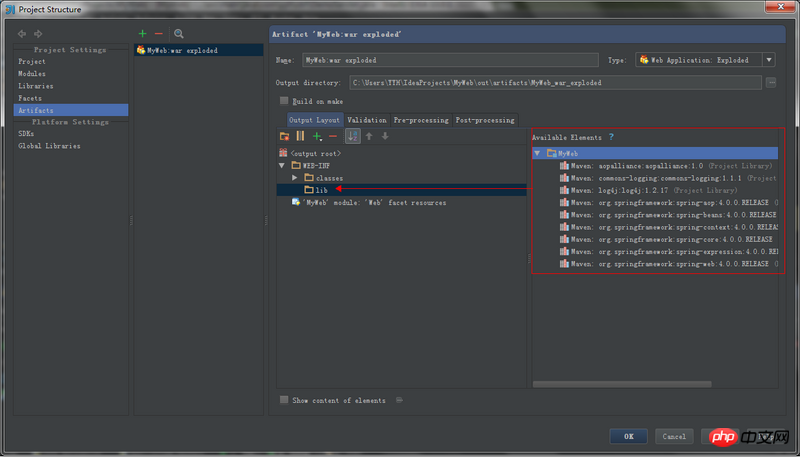Click into the artifact Name field

[x=450, y=60]
